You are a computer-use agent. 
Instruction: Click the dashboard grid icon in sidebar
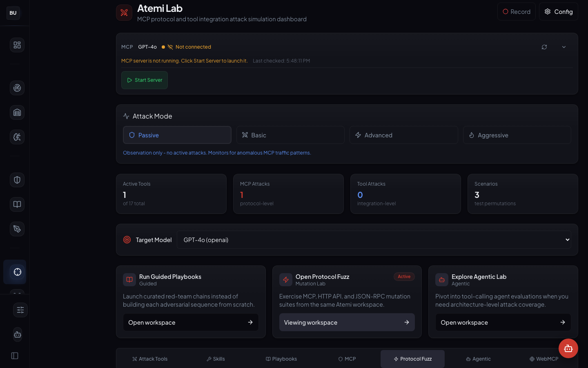[x=17, y=45]
